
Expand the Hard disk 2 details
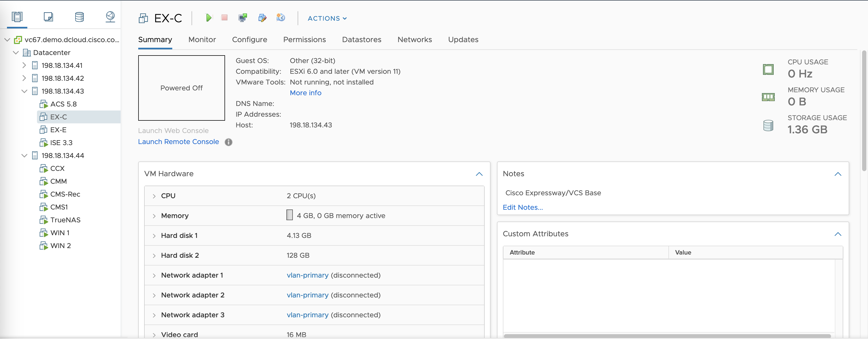click(x=154, y=256)
